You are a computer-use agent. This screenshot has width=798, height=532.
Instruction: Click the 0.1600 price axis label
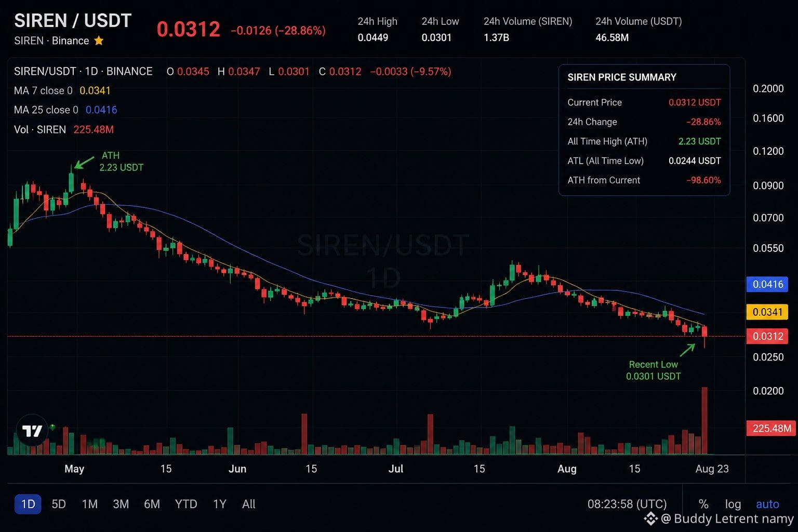click(x=768, y=118)
